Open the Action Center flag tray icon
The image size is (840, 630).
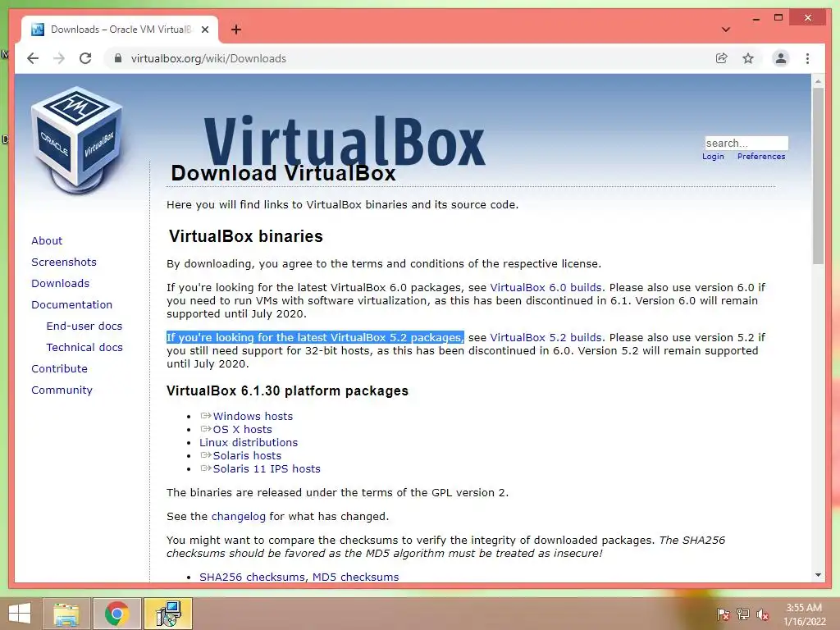coord(724,614)
